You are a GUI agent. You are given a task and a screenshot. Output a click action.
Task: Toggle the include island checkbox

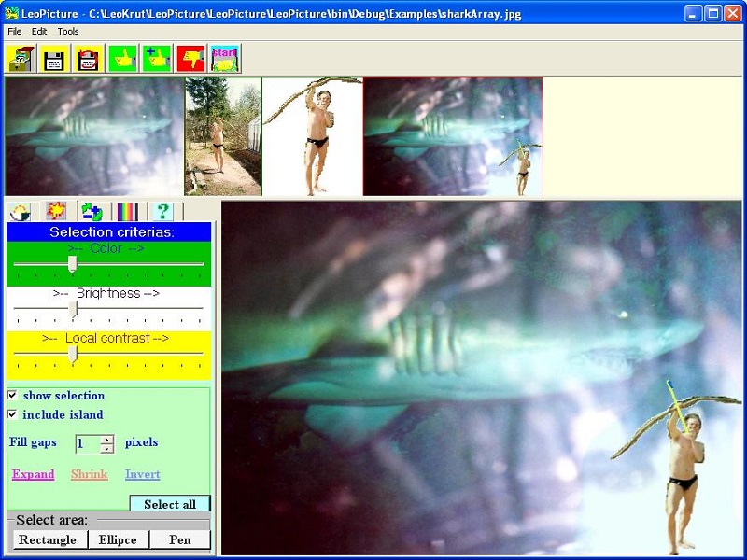(13, 414)
